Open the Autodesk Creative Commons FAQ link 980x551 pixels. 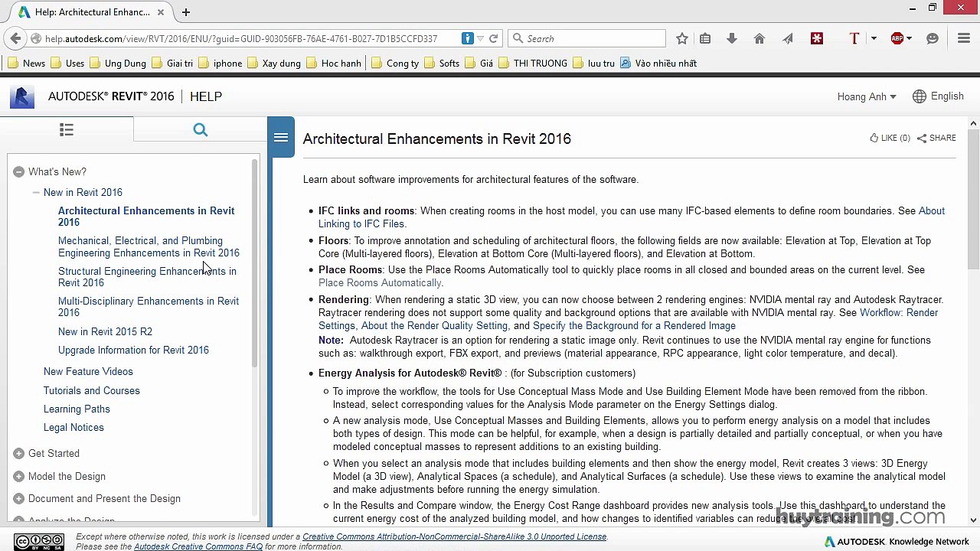coord(198,546)
